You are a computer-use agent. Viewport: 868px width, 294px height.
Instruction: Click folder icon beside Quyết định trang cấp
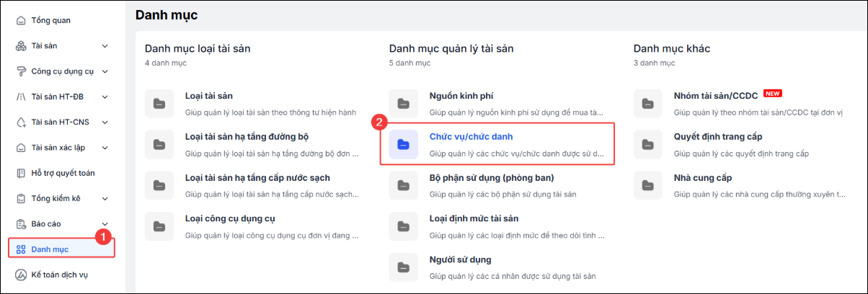coord(647,144)
